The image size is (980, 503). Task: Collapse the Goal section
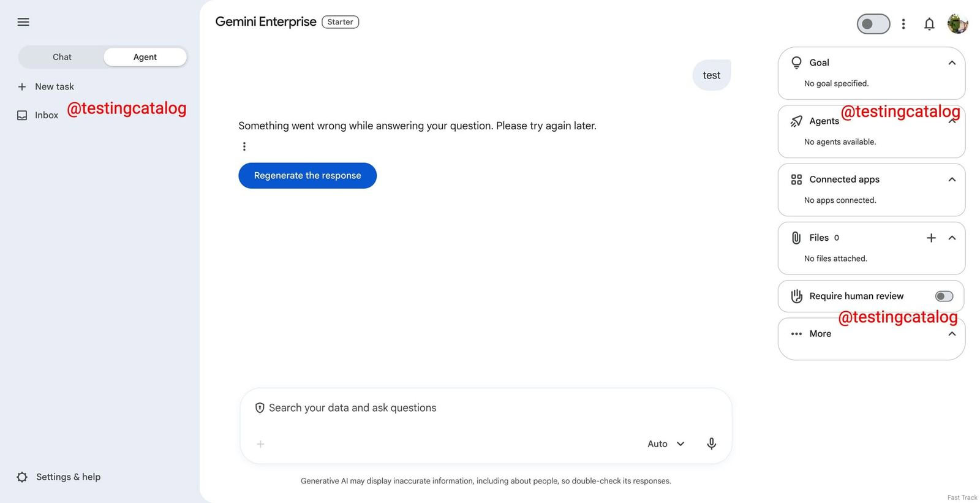click(951, 62)
